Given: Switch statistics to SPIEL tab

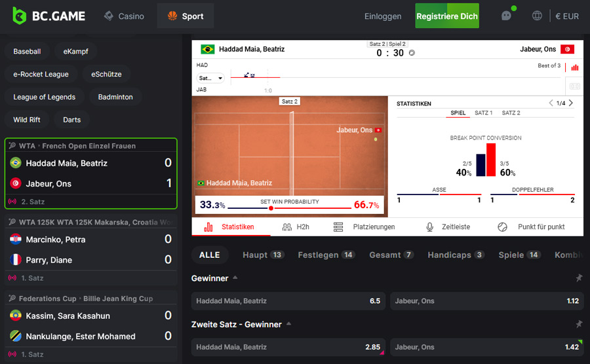Looking at the screenshot, I should [x=458, y=113].
